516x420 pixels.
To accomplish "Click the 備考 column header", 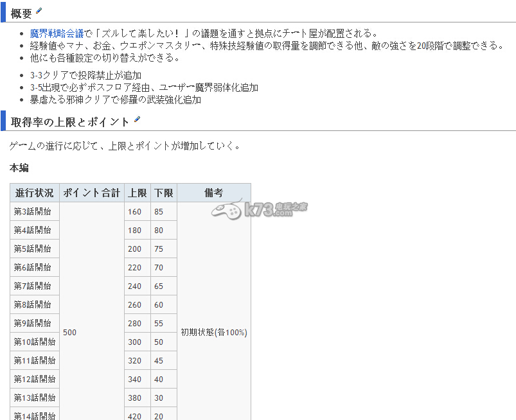I will tap(213, 193).
